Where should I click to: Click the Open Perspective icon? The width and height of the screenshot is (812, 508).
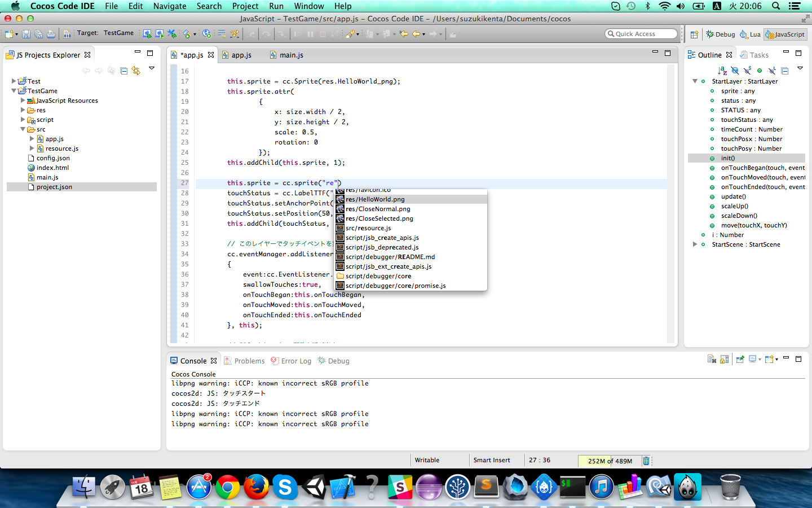pos(694,34)
